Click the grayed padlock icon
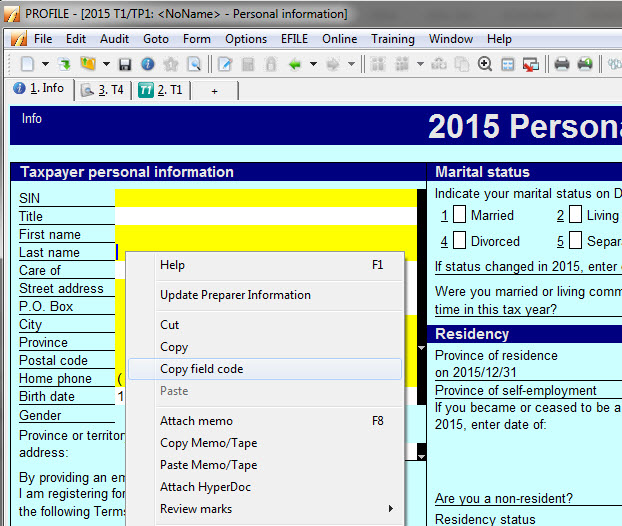 click(271, 64)
